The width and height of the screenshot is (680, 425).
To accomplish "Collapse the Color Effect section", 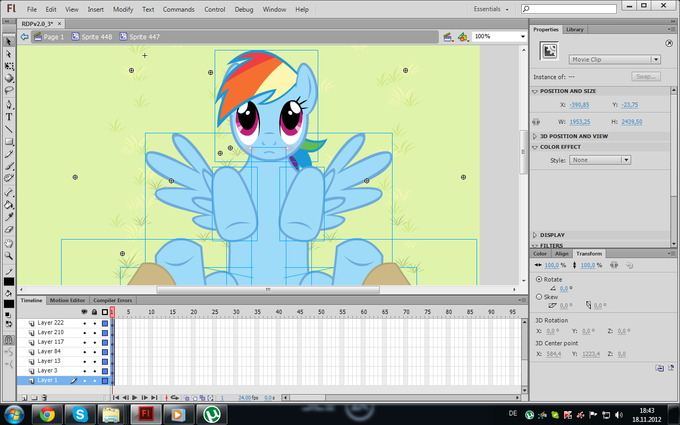I will (535, 147).
